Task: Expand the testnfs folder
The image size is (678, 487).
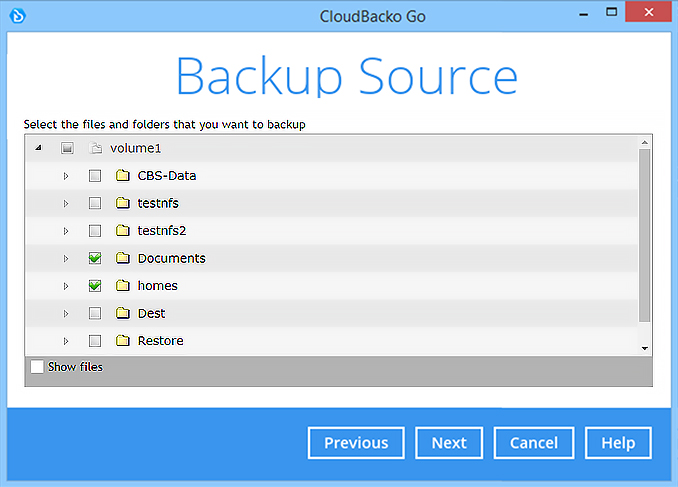Action: point(66,204)
